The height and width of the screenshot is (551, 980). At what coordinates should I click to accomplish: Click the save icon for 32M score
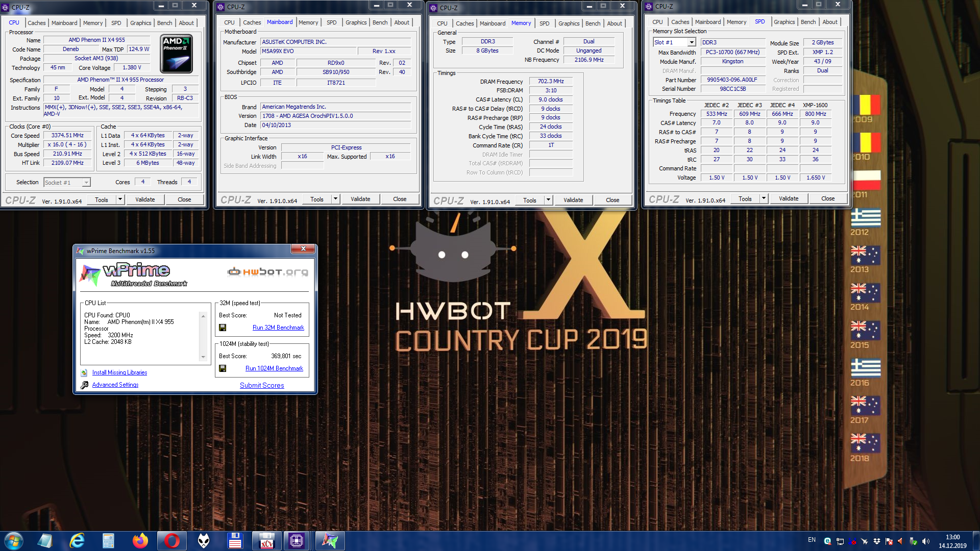223,328
